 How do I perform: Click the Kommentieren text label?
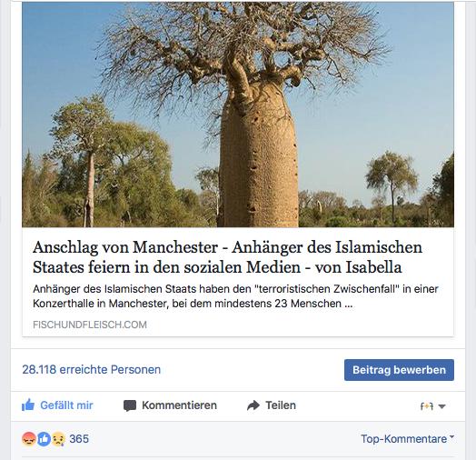tap(179, 405)
